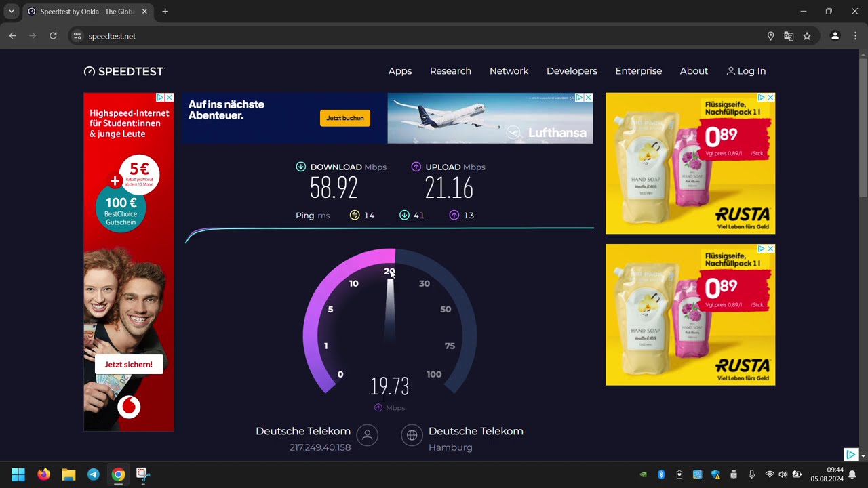
Task: Open the Chrome profile icon
Action: tap(835, 36)
